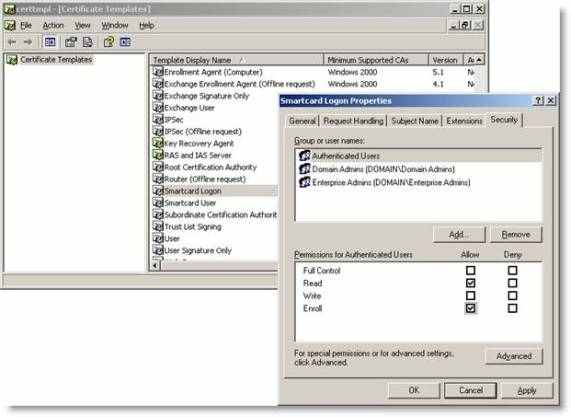Open the Properties toolbar icon
Screen dimensions: 571x417
pyautogui.click(x=71, y=42)
